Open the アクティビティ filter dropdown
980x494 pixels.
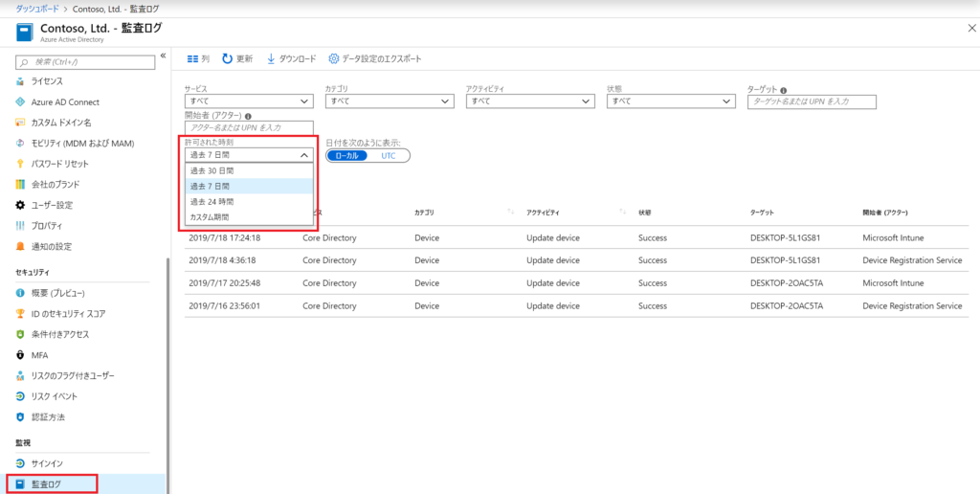530,101
